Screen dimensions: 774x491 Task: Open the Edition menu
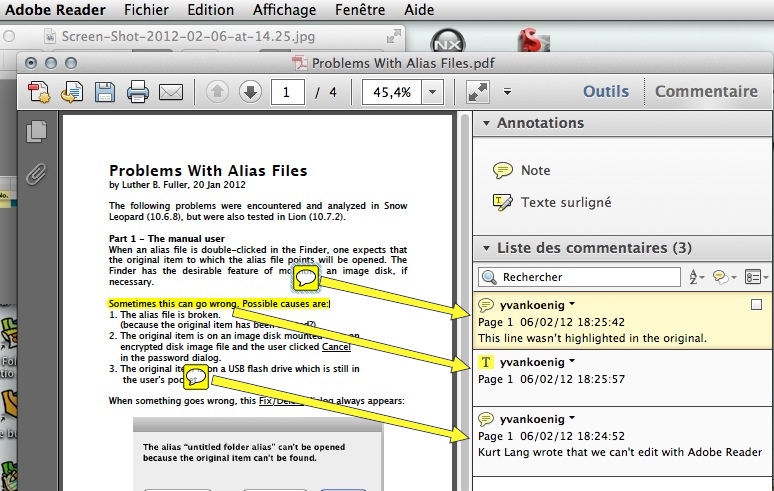click(211, 10)
